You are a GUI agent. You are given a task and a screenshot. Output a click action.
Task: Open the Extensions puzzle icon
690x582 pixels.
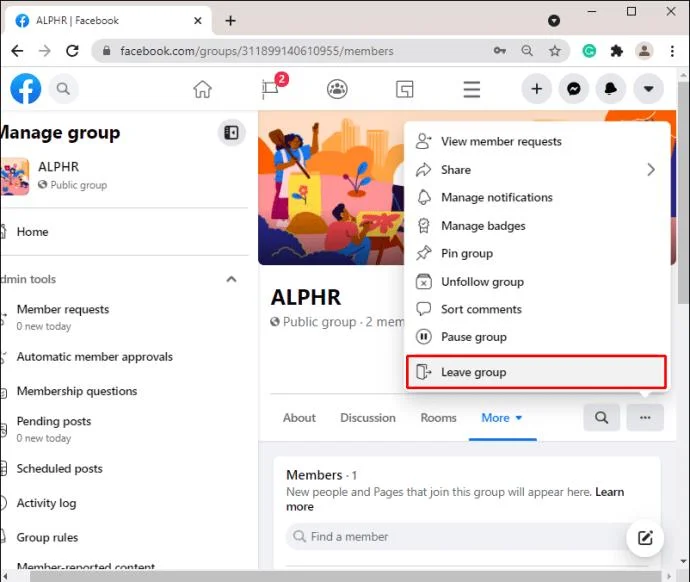pyautogui.click(x=617, y=51)
